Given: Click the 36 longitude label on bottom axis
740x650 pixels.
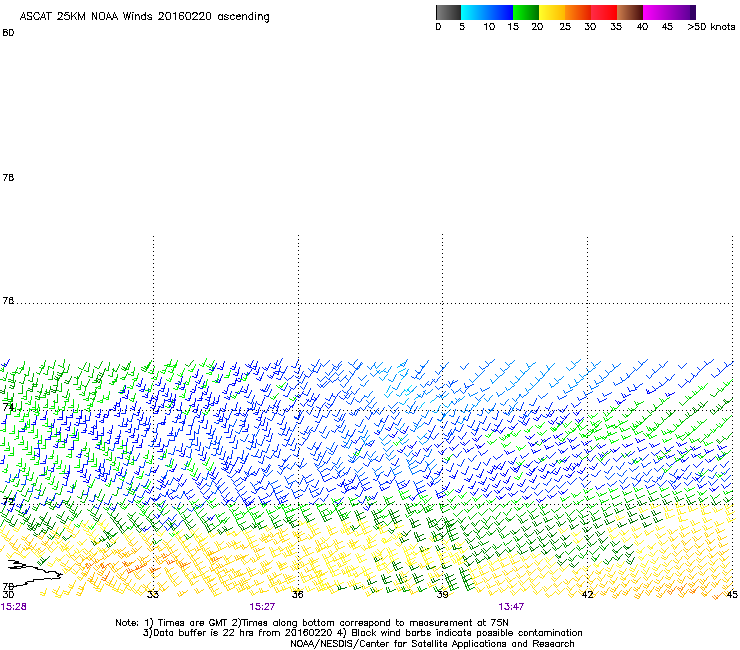Looking at the screenshot, I should coord(297,594).
